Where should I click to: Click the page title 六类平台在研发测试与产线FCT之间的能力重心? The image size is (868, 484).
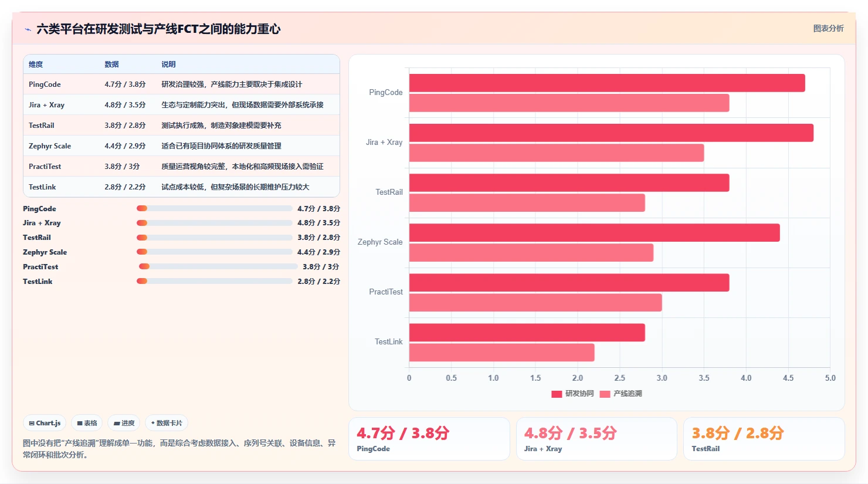tap(158, 29)
